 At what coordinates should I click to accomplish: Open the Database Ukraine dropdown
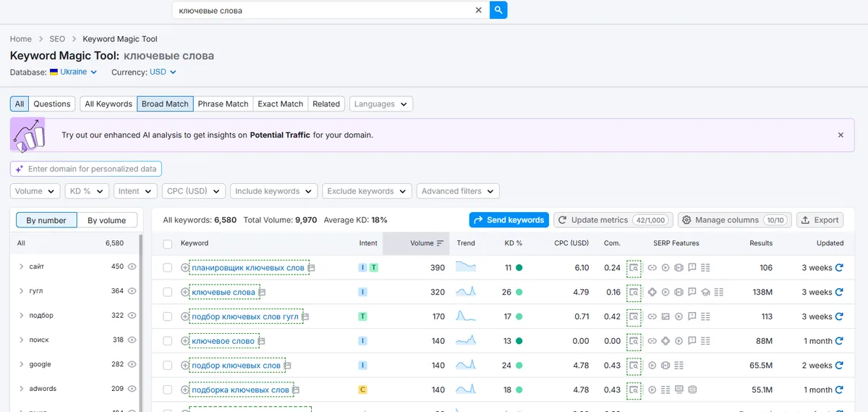(73, 72)
